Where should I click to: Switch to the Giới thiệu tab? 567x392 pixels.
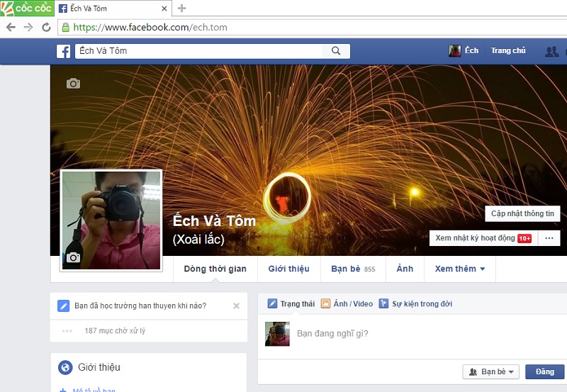[x=289, y=269]
